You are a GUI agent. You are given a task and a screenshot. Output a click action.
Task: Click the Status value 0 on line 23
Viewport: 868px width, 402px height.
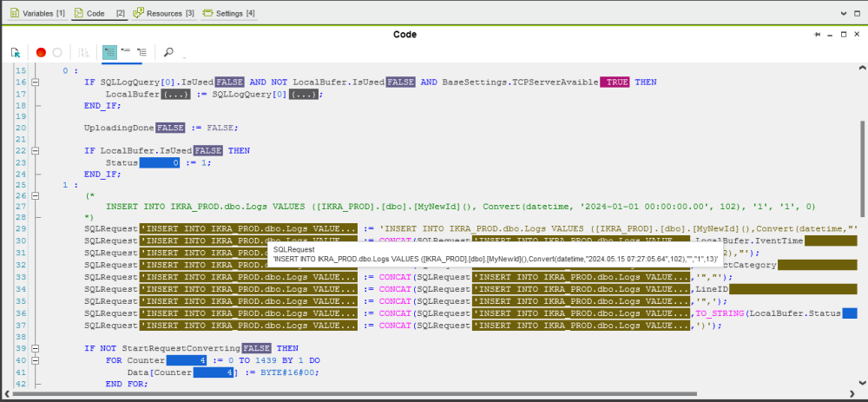tap(161, 162)
